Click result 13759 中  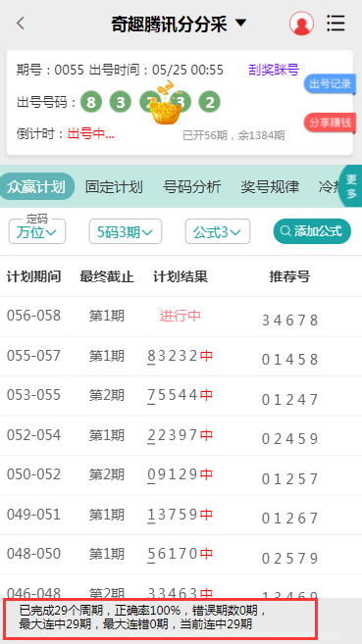180,515
